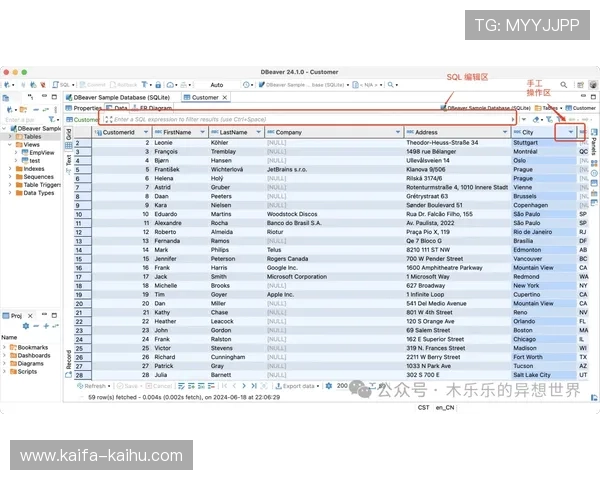Select the Properties tab

(x=87, y=108)
